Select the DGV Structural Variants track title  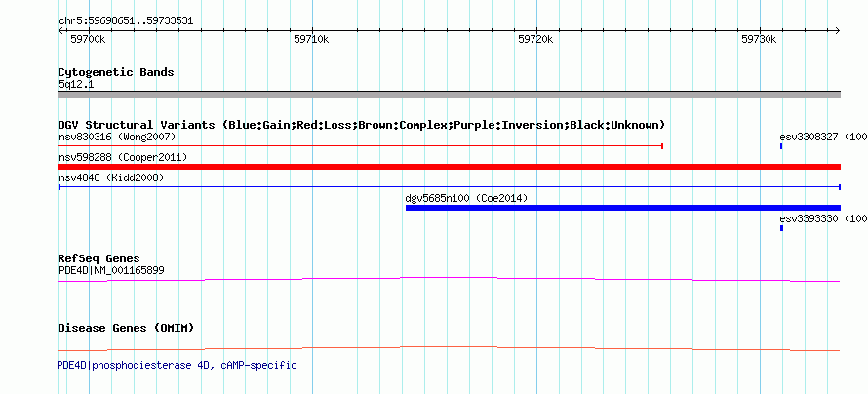tap(362, 125)
